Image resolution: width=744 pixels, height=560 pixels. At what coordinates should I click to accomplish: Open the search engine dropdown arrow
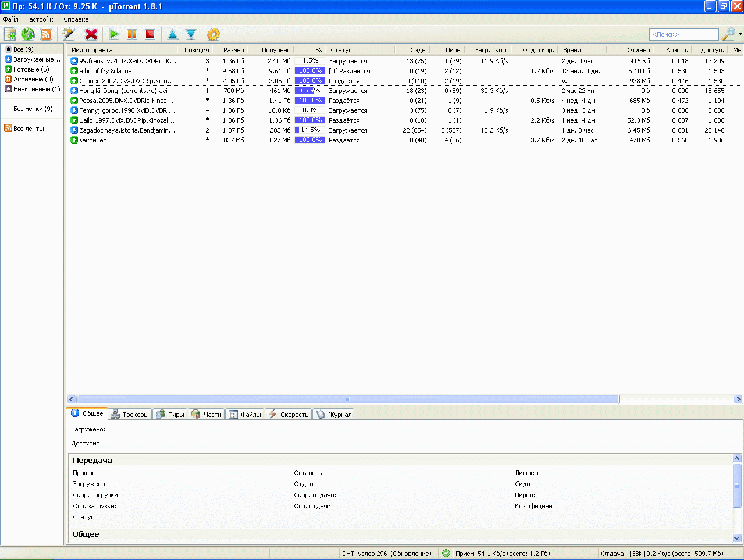(x=740, y=34)
